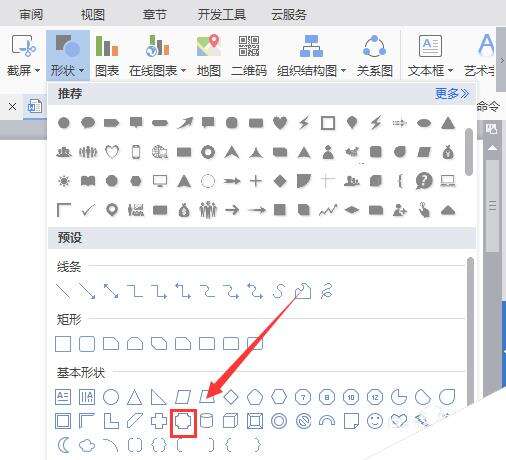Insert the cylinder basic shape
The image size is (506, 460).
click(206, 421)
